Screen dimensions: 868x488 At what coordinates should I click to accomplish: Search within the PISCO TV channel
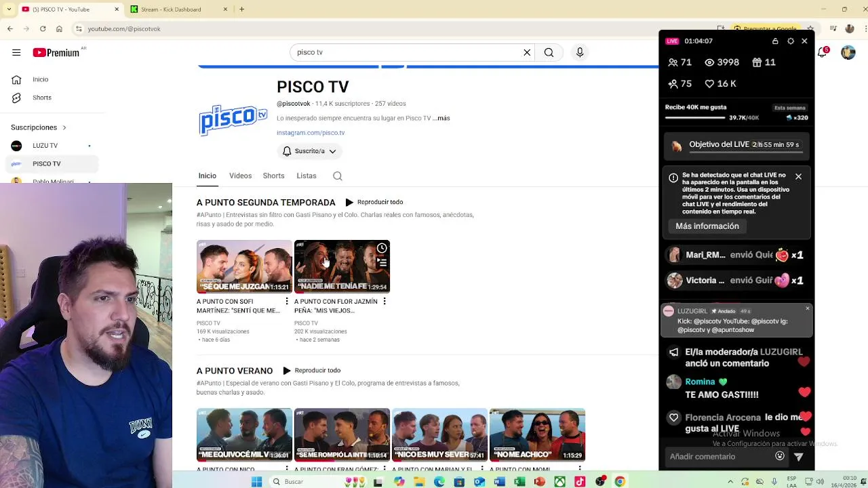pos(338,176)
